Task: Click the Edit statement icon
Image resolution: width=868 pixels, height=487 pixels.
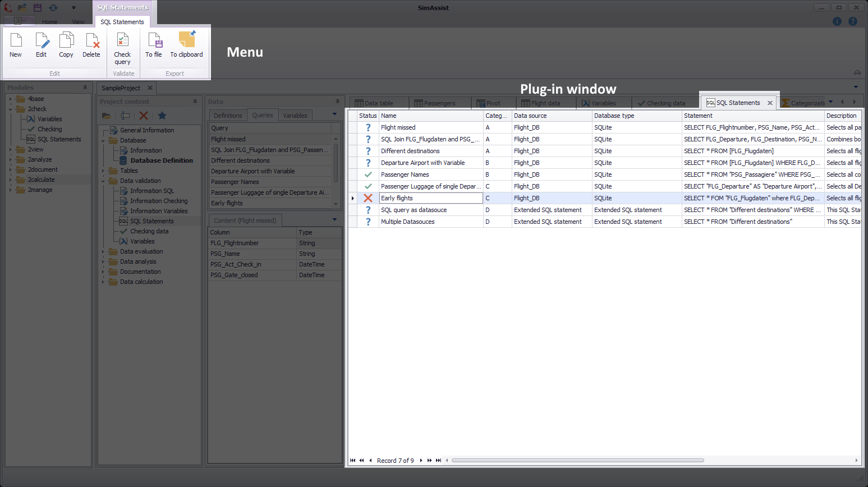Action: point(42,45)
